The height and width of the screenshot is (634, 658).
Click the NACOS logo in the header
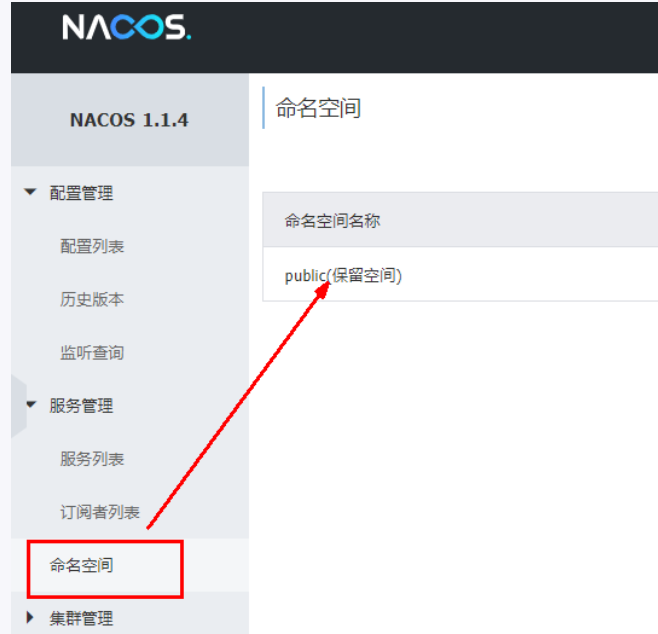pyautogui.click(x=127, y=27)
